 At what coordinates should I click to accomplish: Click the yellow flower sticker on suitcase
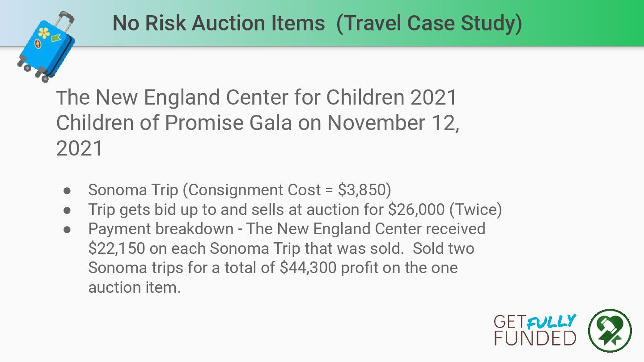pos(43,32)
